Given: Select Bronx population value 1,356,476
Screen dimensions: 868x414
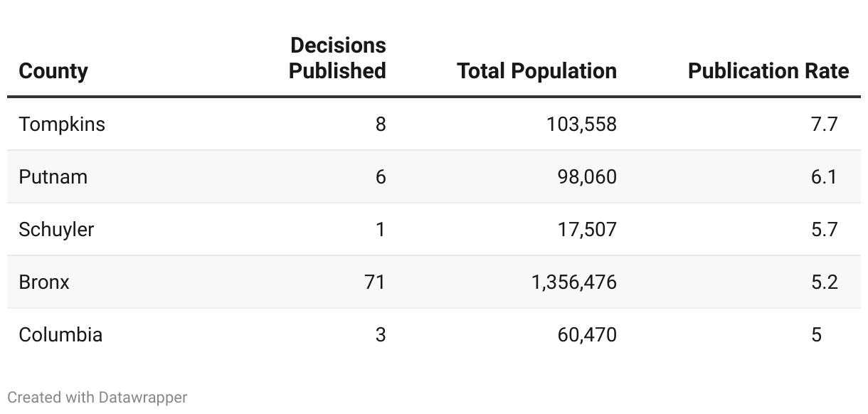Looking at the screenshot, I should pyautogui.click(x=573, y=282).
